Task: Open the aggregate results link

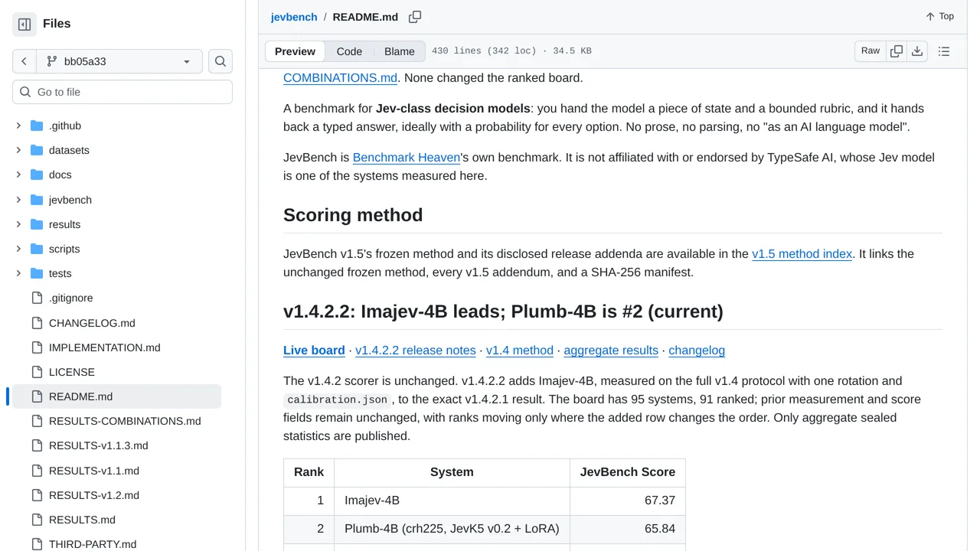Action: point(611,350)
